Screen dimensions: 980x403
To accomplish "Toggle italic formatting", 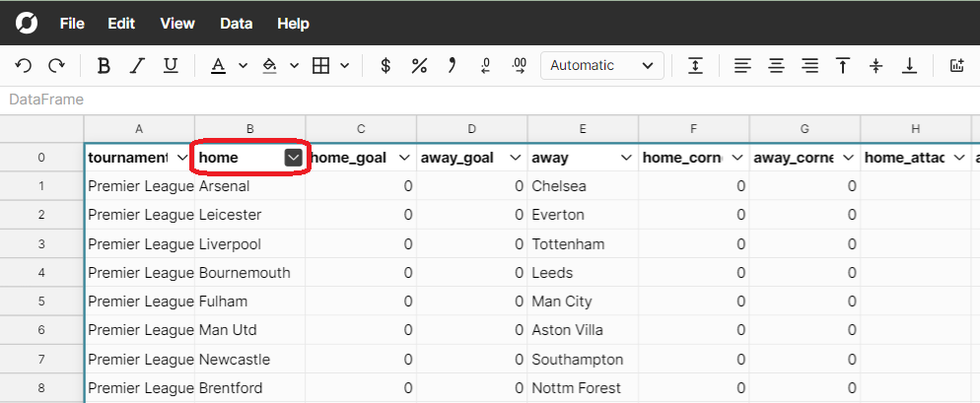I will point(137,66).
